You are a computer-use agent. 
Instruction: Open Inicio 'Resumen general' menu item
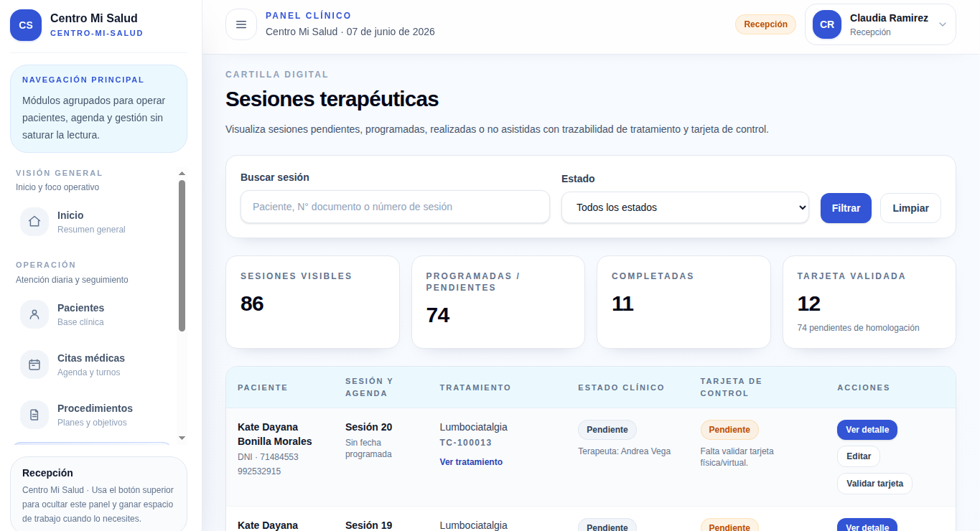(94, 222)
